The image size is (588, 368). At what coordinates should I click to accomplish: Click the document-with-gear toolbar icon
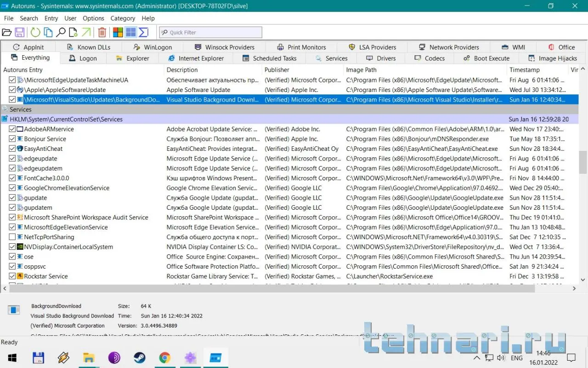tap(73, 32)
